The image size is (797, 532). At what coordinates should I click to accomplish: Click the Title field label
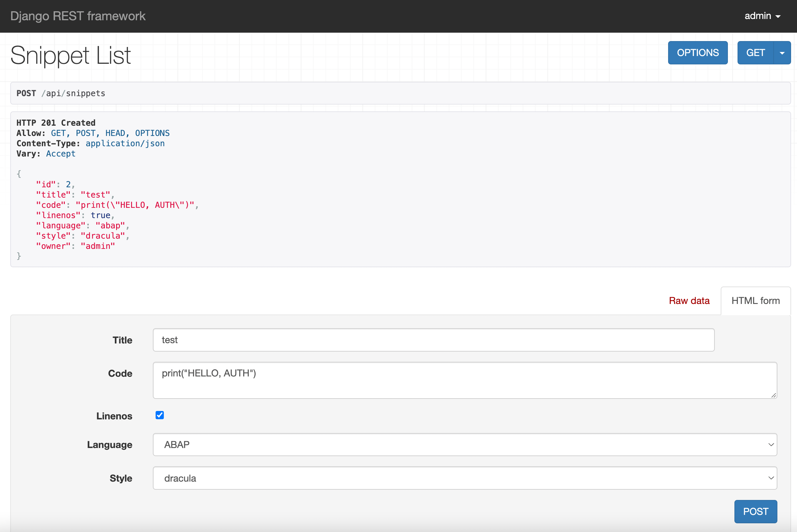coord(122,340)
